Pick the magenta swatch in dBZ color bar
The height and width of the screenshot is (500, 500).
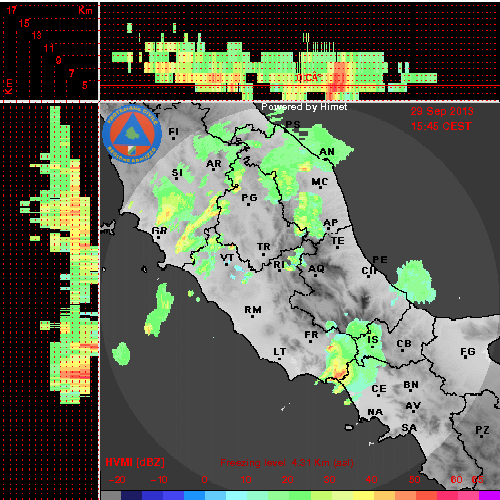point(489,496)
